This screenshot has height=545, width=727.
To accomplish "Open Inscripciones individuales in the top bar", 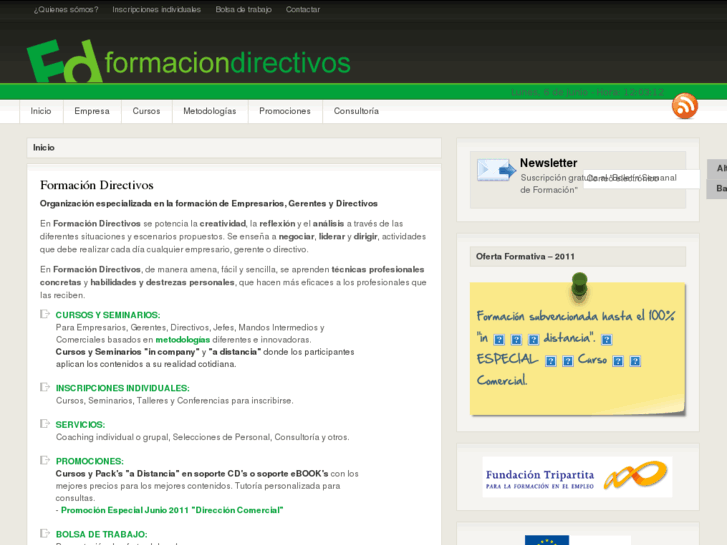I will pyautogui.click(x=156, y=9).
